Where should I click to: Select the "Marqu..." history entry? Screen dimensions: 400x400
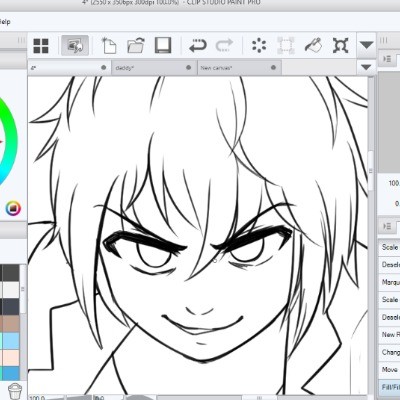tap(389, 282)
